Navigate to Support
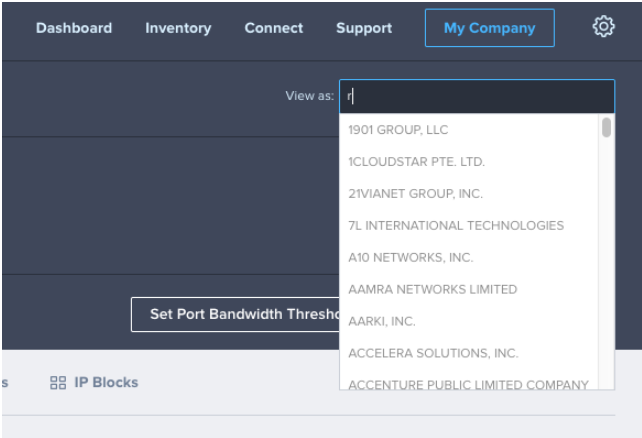Viewport: 642px width, 438px height. (364, 28)
